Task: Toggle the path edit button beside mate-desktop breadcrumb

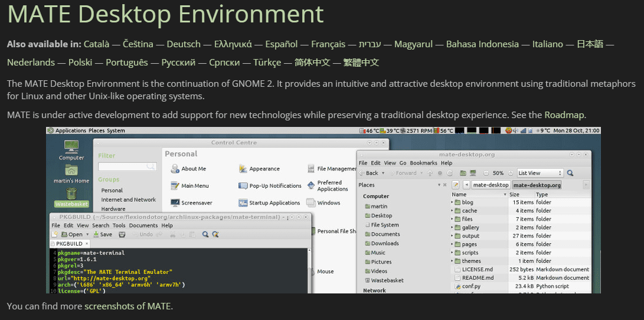Action: tap(456, 185)
